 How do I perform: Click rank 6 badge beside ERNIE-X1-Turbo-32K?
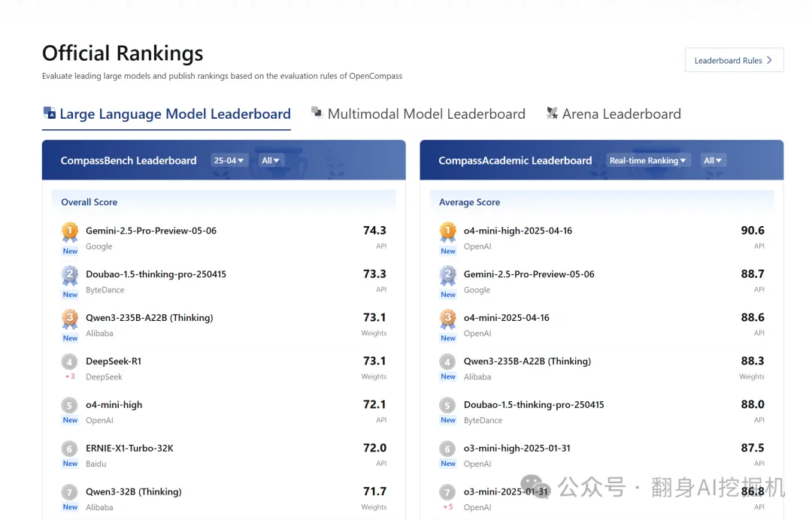point(70,449)
